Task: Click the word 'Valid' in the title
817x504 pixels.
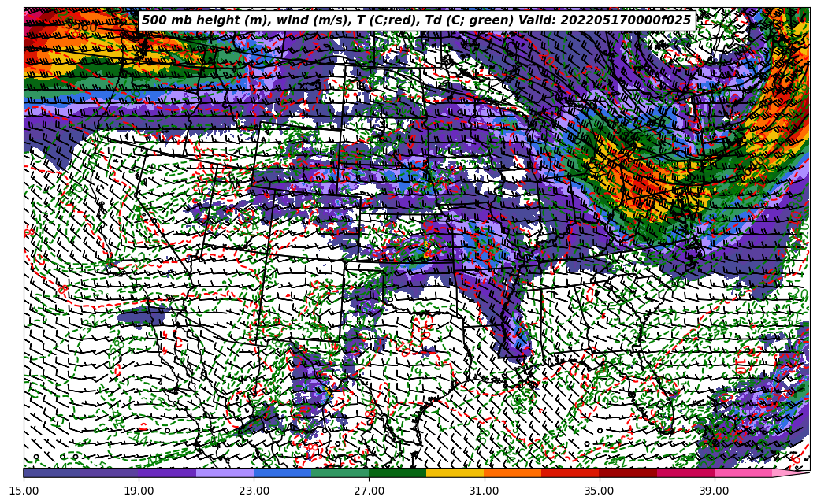Action: click(x=538, y=20)
